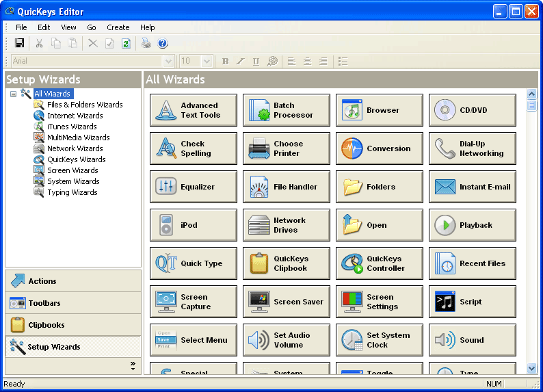Select System Wizards in the tree
Image resolution: width=543 pixels, height=392 pixels.
[x=73, y=181]
